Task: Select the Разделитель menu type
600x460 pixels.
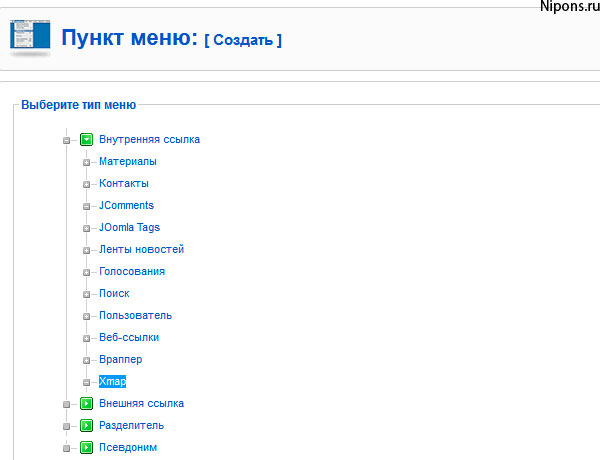Action: [131, 425]
